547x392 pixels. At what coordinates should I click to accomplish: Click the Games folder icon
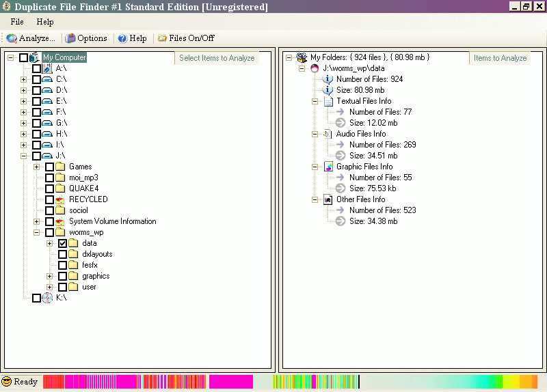coord(60,167)
